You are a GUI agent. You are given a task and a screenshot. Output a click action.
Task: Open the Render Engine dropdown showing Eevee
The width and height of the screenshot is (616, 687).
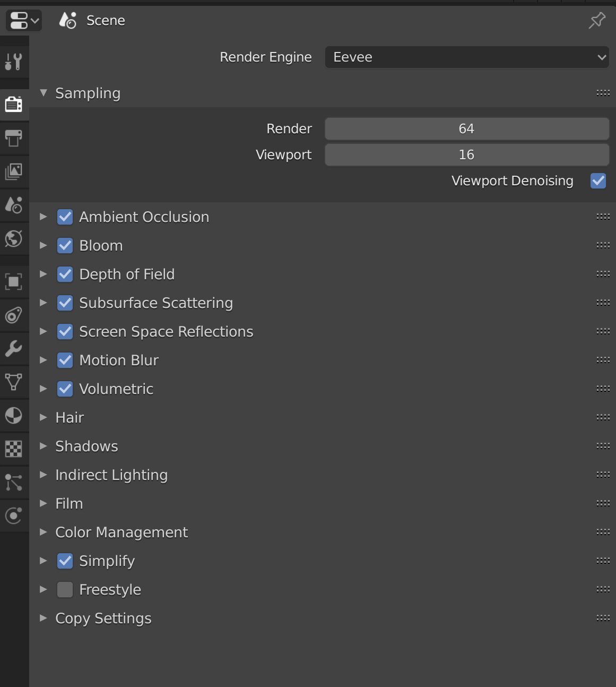click(467, 57)
